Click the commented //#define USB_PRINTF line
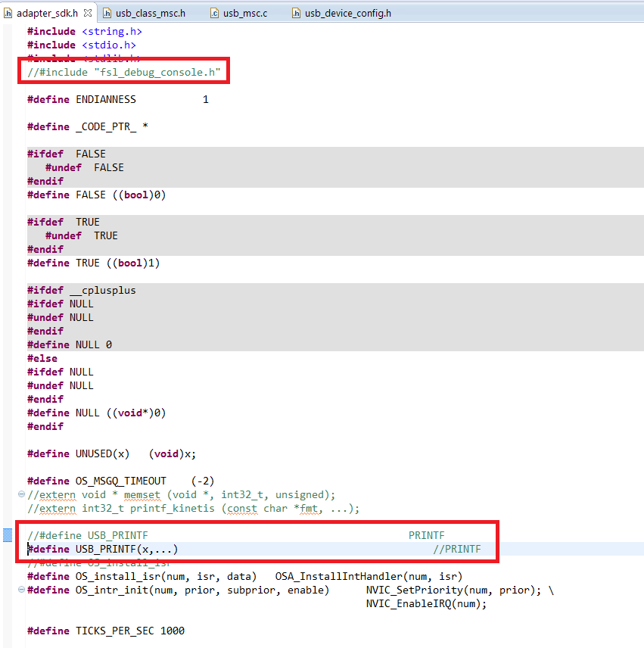644x648 pixels. point(236,536)
